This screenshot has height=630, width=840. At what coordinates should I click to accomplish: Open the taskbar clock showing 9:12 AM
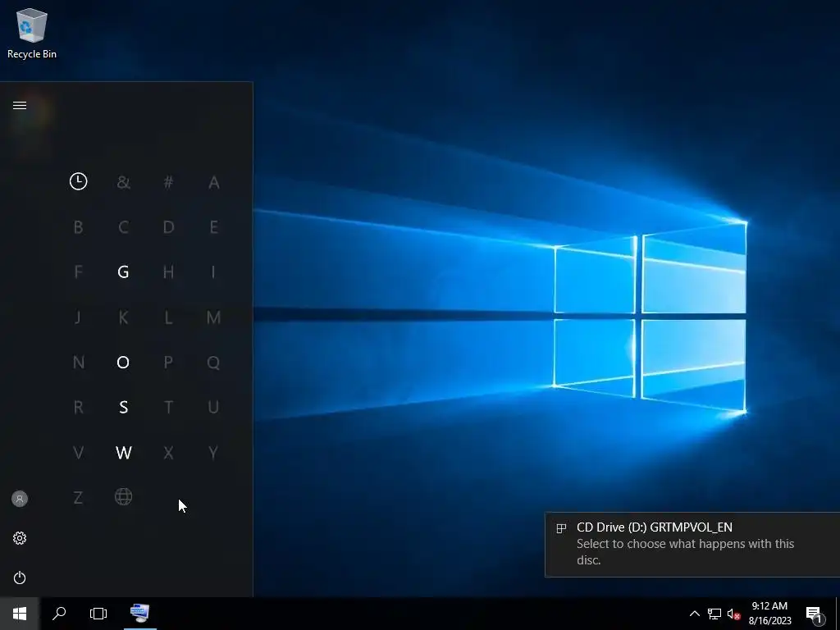pos(769,614)
